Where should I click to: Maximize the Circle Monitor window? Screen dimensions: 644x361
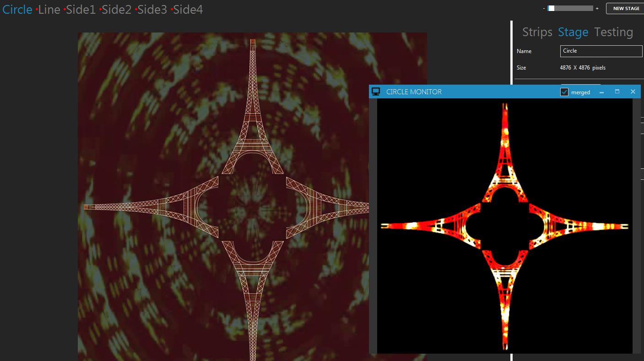[x=617, y=92]
